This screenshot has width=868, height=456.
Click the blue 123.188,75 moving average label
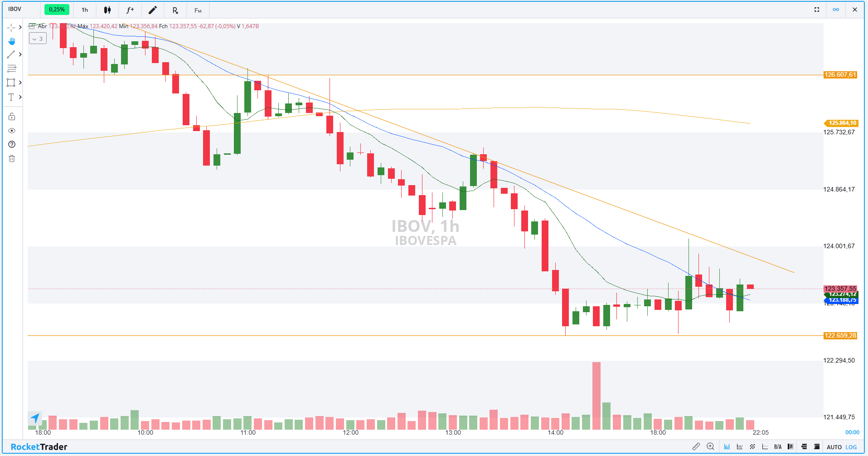click(x=841, y=300)
